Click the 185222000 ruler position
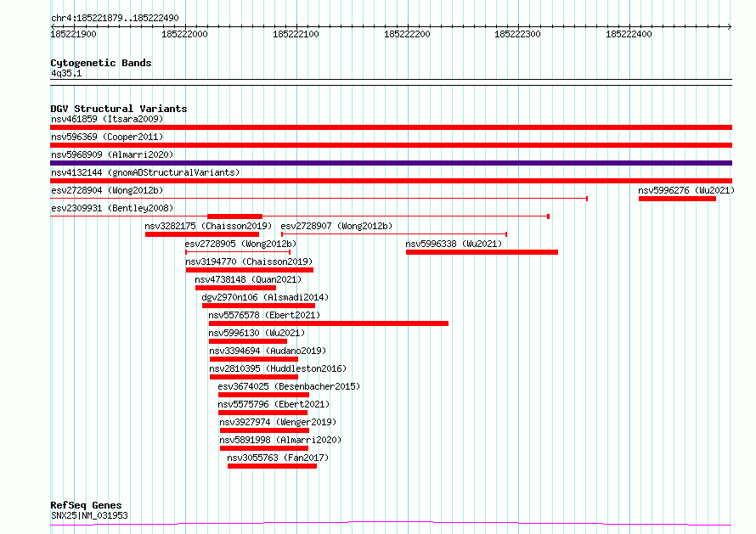Image resolution: width=756 pixels, height=534 pixels. [184, 34]
